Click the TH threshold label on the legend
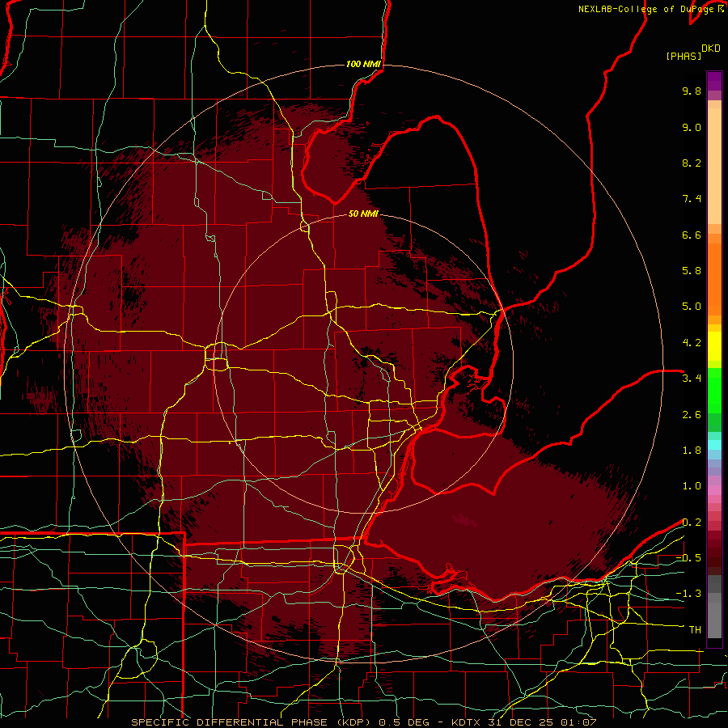This screenshot has height=728, width=728. click(695, 630)
